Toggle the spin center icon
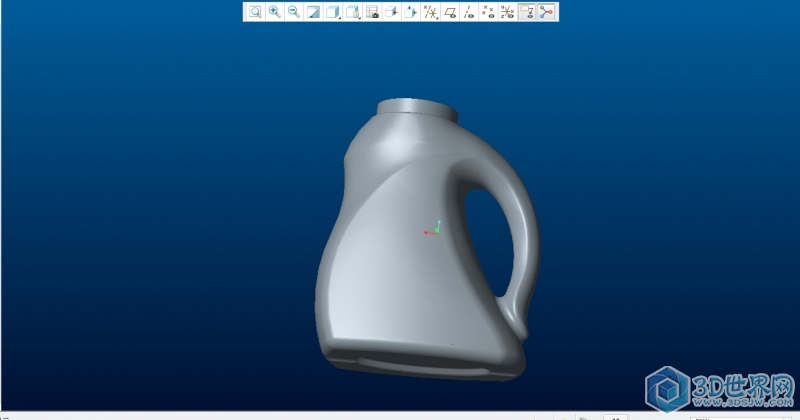Viewport: 800px width, 420px height. click(546, 12)
